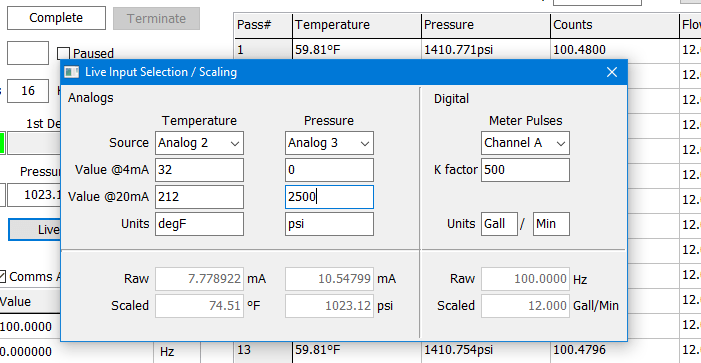
Task: Click the Live button in the main window
Action: 35,230
